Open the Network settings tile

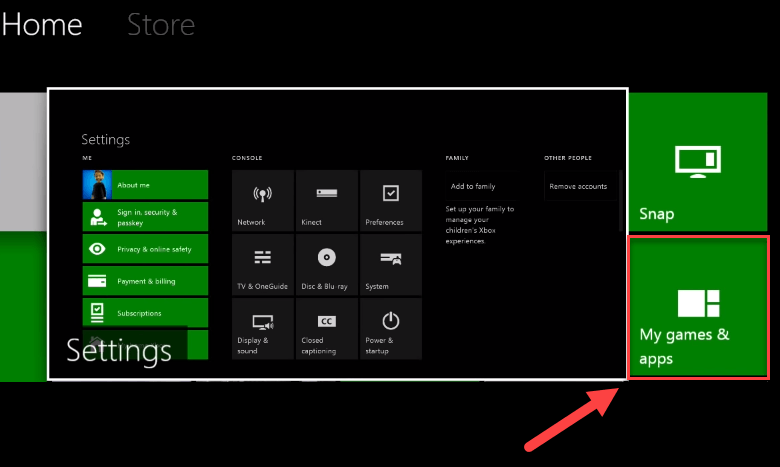[x=263, y=200]
